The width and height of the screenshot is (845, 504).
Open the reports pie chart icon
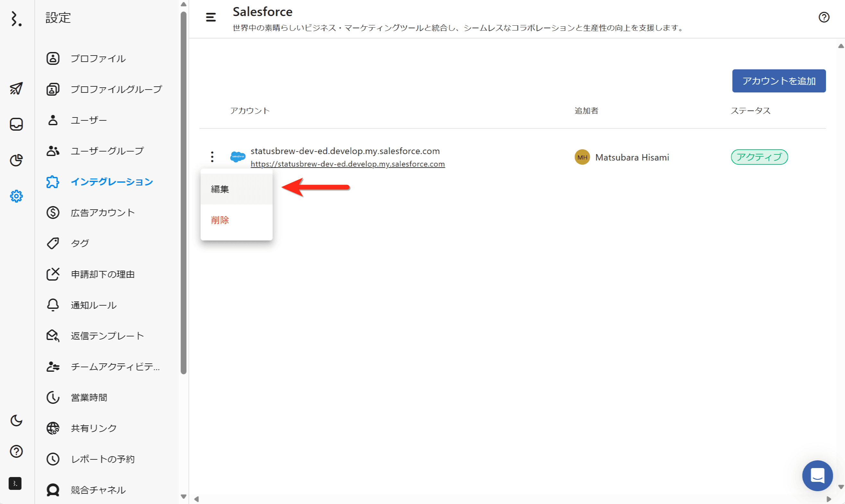tap(16, 160)
